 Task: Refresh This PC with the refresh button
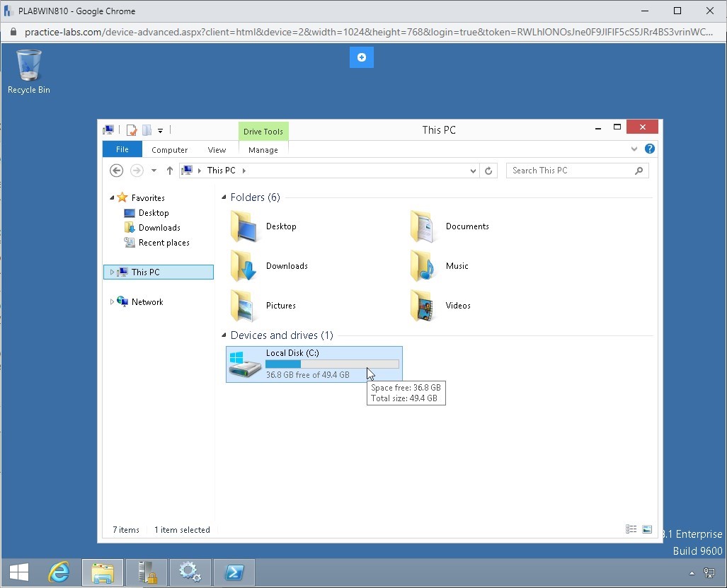click(488, 171)
